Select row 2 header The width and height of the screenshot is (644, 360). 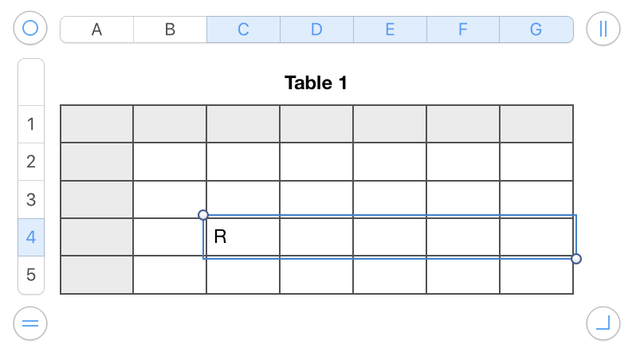point(31,162)
